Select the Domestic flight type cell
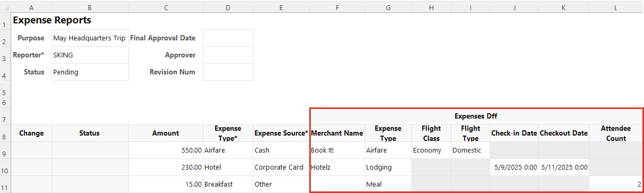The image size is (644, 193). click(x=470, y=150)
